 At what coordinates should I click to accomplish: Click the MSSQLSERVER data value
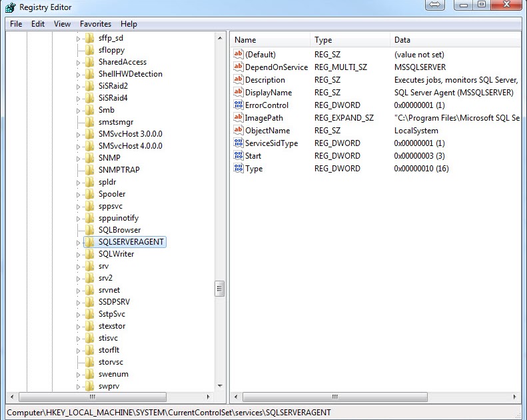pyautogui.click(x=420, y=67)
